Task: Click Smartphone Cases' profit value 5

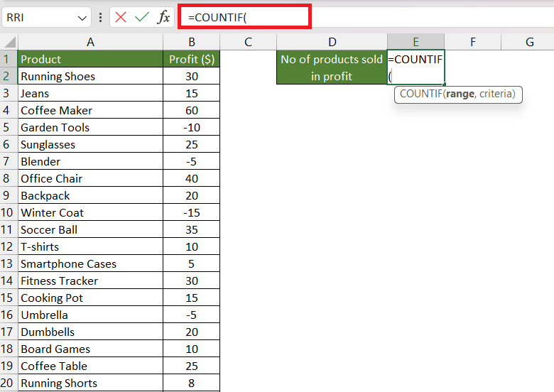Action: tap(192, 263)
